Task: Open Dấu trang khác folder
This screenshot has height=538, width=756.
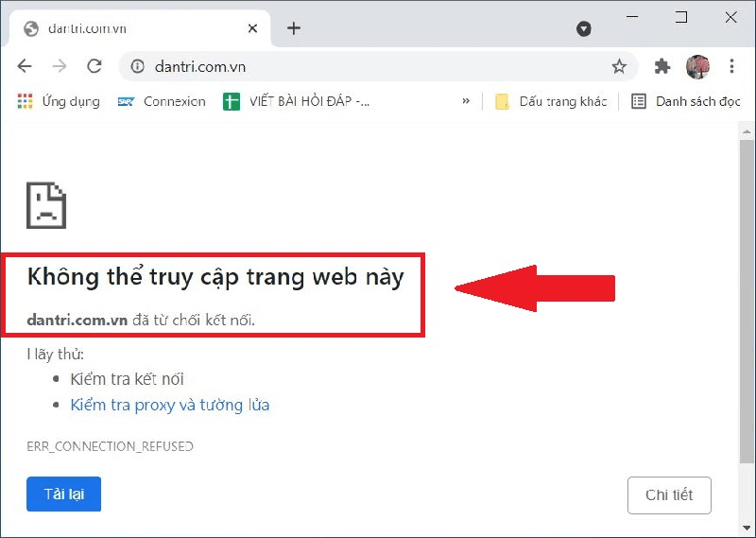Action: tap(551, 101)
